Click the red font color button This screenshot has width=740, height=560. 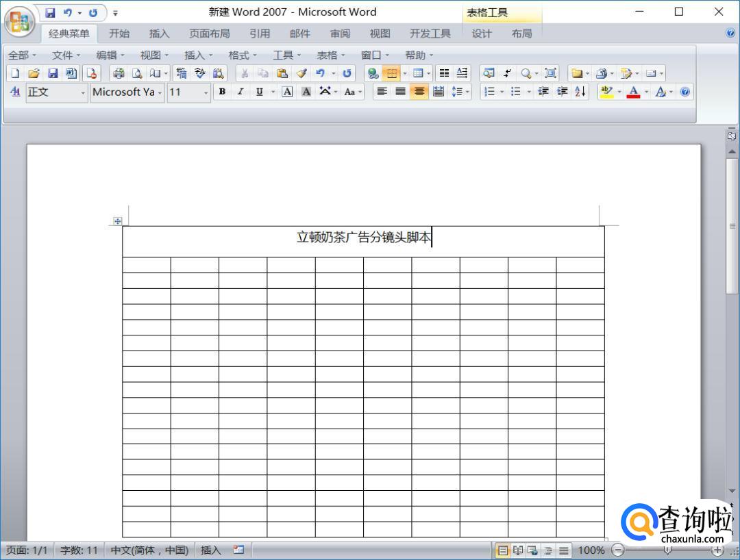tap(633, 92)
